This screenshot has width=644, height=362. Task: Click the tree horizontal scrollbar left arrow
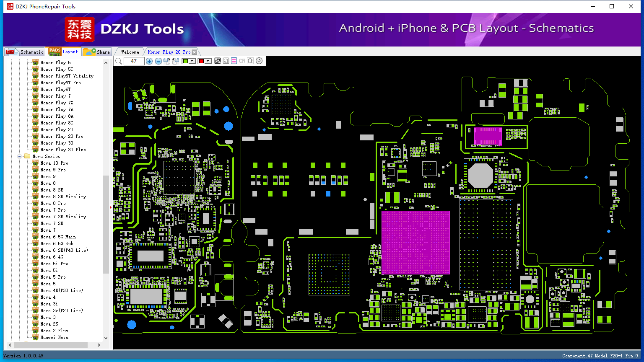(10, 345)
